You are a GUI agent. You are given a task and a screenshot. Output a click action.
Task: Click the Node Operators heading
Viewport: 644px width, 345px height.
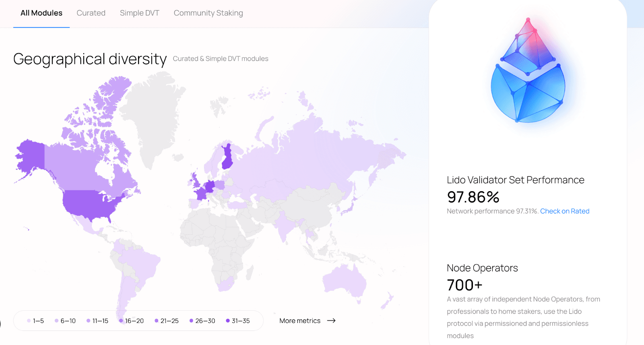(x=482, y=268)
